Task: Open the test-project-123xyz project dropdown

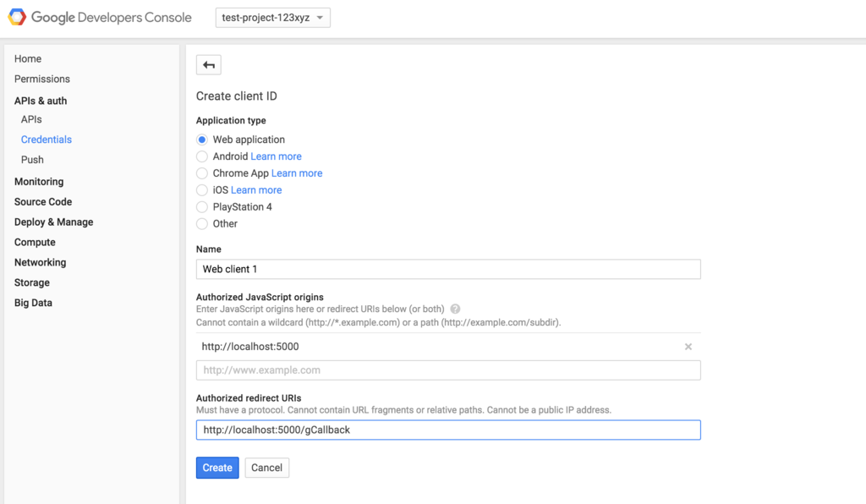Action: 271,18
